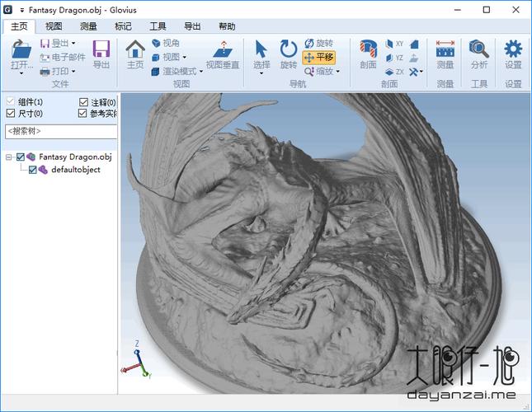
Task: Open the dropdown arrow below 选择
Action: 261,73
